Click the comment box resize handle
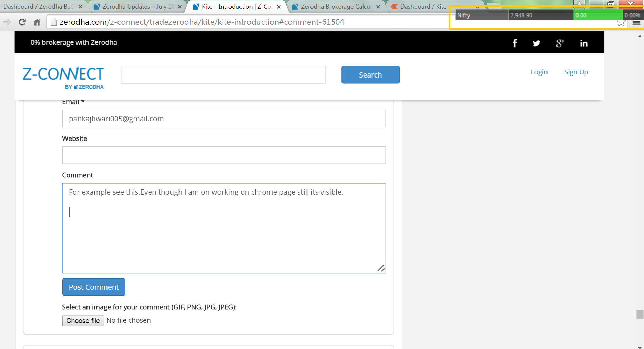Screen dimensions: 644x349 381,268
